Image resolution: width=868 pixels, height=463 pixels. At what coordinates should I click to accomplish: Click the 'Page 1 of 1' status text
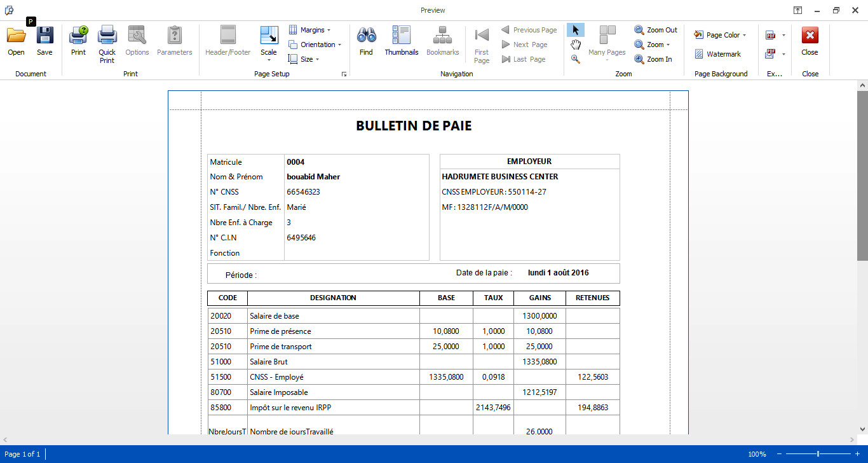point(22,454)
